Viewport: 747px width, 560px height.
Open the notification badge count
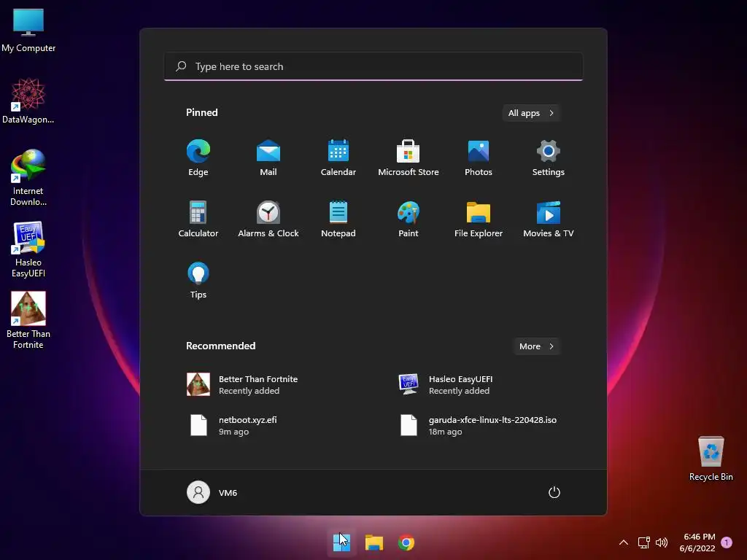click(x=727, y=542)
